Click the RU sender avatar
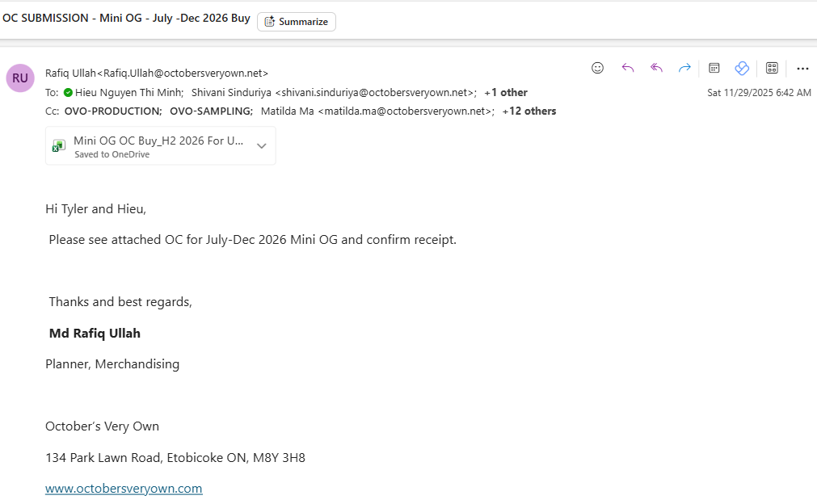817x504 pixels. [20, 78]
